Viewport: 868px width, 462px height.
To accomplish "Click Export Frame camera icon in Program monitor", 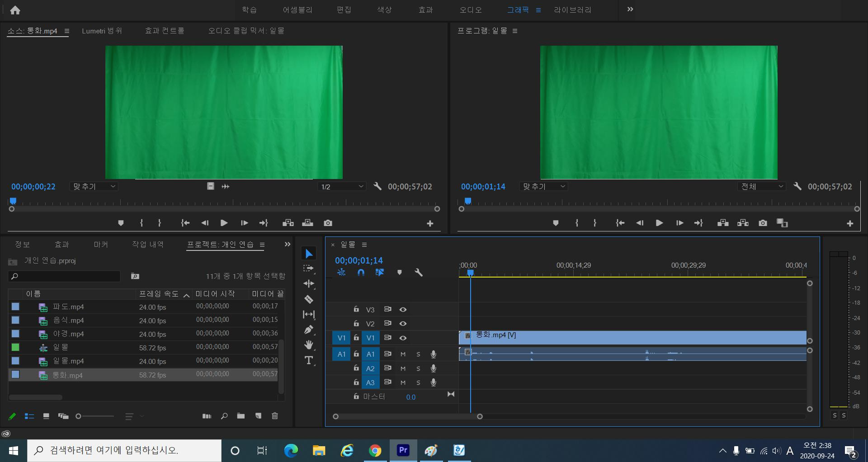I will pyautogui.click(x=763, y=223).
